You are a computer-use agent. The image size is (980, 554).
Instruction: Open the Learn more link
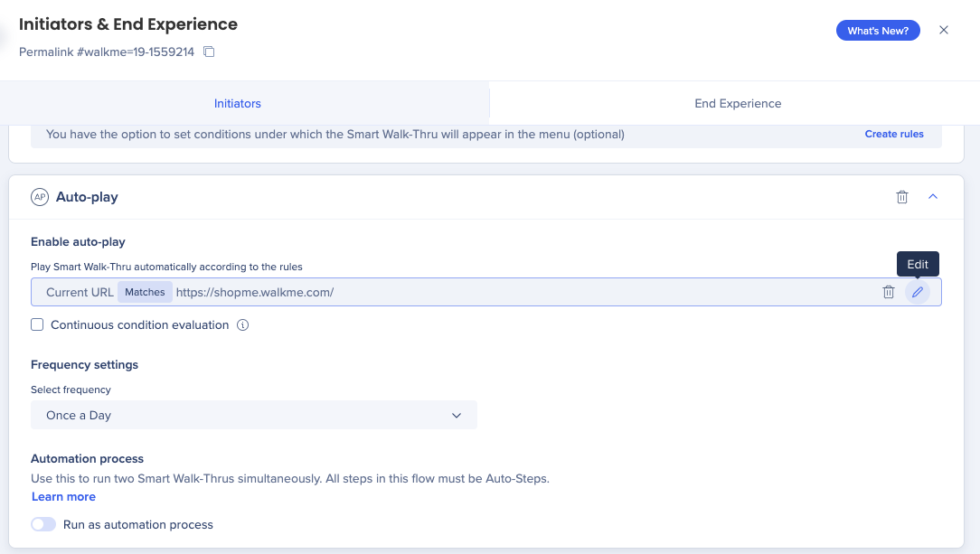pos(63,497)
